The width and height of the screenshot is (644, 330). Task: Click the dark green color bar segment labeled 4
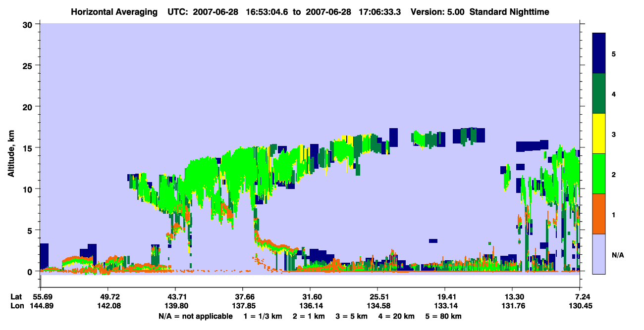pos(599,94)
